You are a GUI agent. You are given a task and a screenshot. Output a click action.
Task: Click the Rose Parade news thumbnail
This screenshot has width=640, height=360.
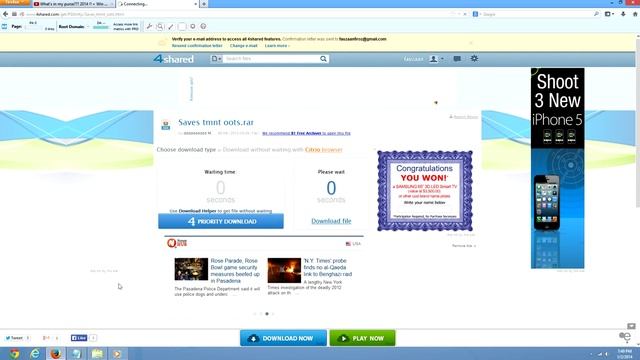click(x=191, y=269)
